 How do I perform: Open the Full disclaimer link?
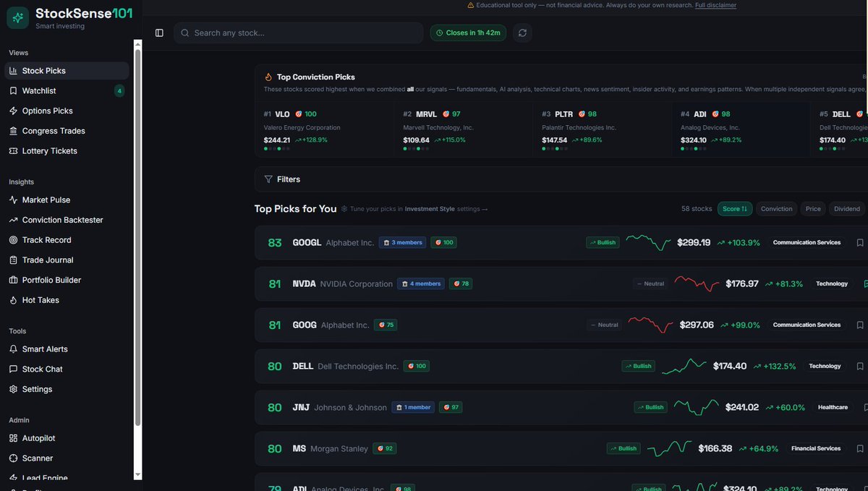(715, 5)
